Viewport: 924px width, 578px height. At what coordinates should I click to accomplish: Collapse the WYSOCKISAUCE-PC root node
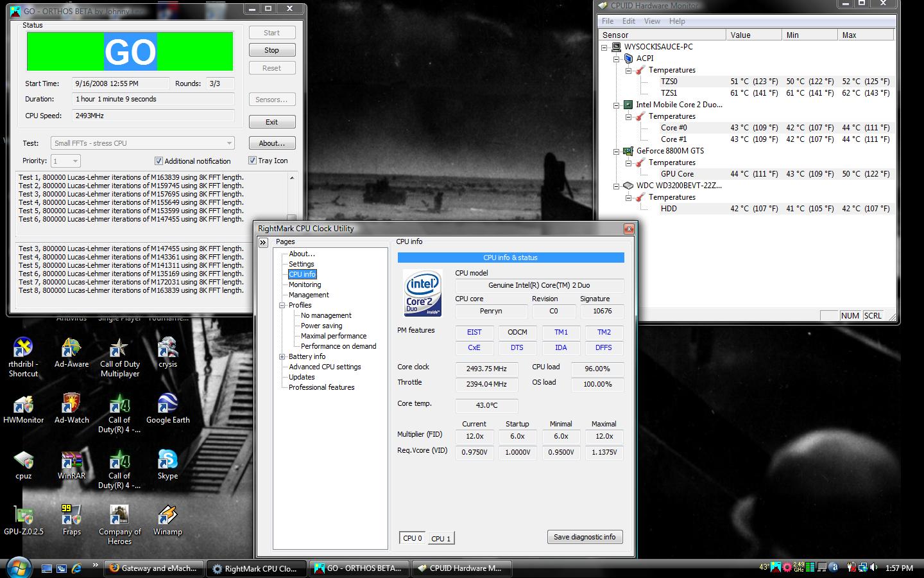coord(604,47)
